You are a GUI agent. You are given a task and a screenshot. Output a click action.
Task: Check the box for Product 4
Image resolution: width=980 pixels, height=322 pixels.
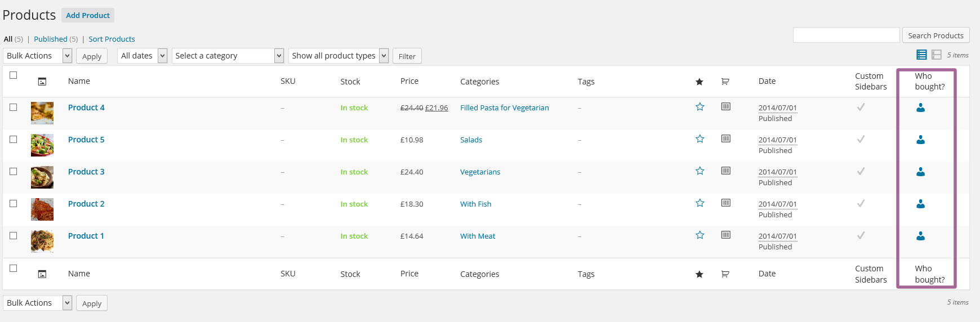[x=14, y=107]
